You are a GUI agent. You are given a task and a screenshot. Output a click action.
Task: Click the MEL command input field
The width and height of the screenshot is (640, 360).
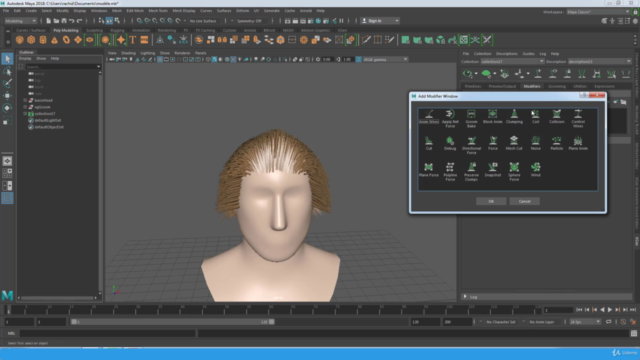coord(107,333)
